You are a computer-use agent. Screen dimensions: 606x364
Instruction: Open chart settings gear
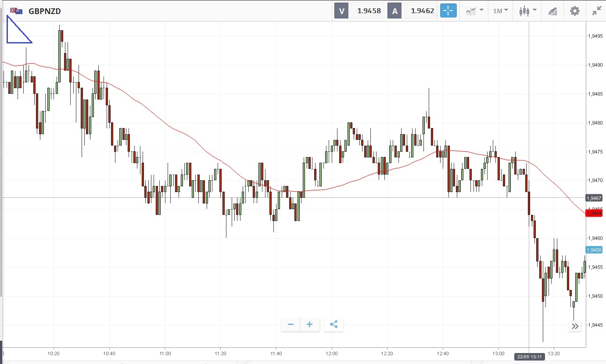click(x=574, y=11)
